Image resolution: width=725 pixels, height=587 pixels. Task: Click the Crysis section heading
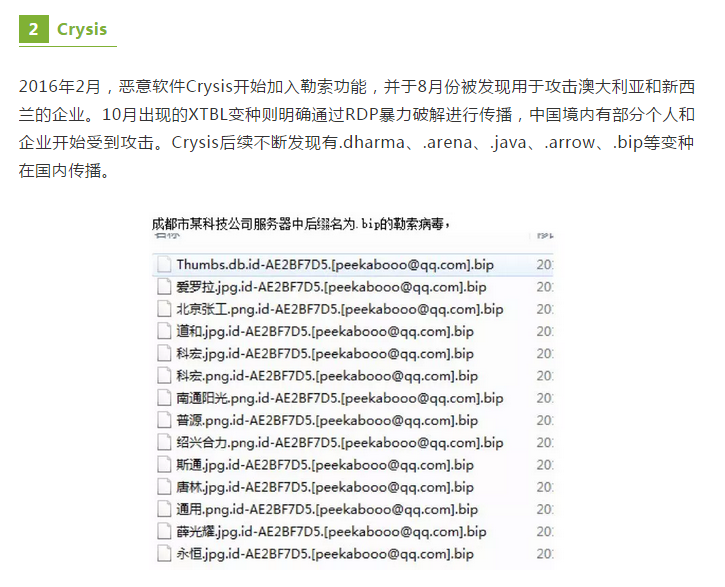(x=82, y=30)
